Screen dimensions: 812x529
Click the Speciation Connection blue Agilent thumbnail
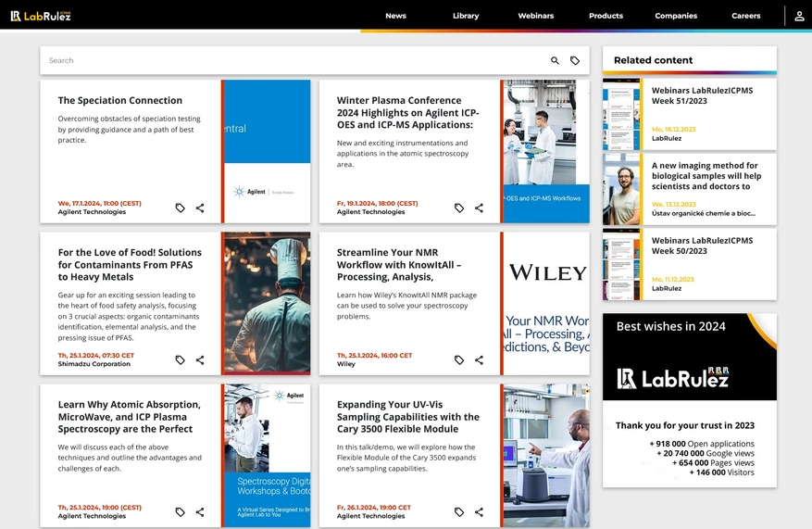tap(268, 151)
